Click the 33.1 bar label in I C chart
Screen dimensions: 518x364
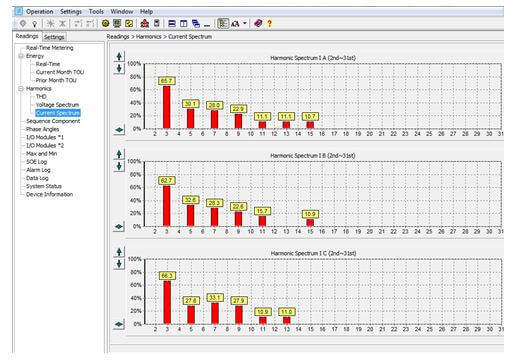click(x=215, y=297)
